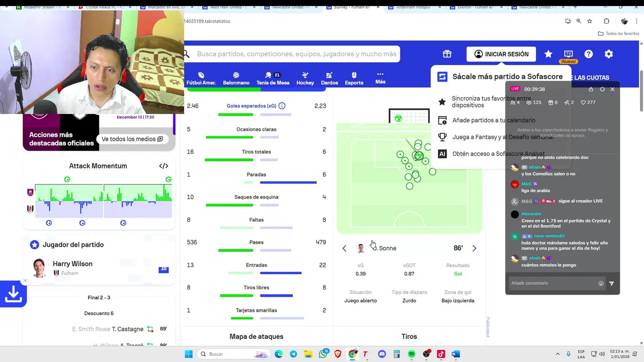This screenshot has height=362, width=644.
Task: Open new browser tab with plus
Action: (x=575, y=7)
